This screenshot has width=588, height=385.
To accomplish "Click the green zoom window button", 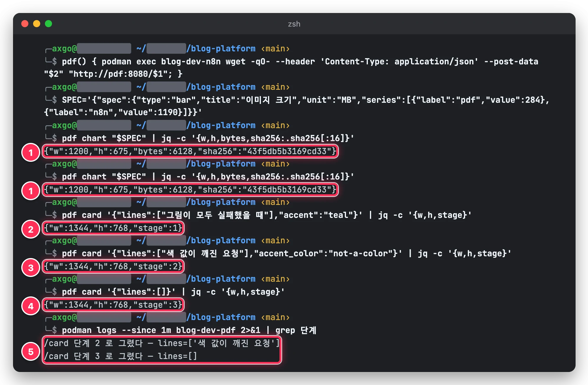I will click(x=48, y=24).
